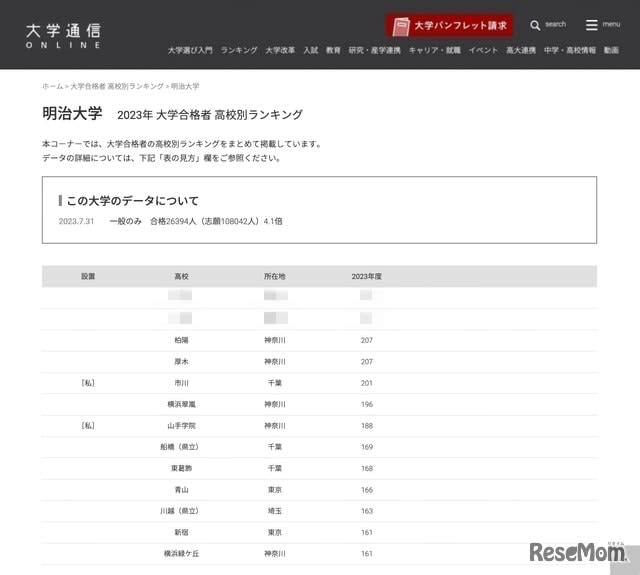This screenshot has height=575, width=640.
Task: Click 神奈川 in the 柏陽 row
Action: (275, 340)
